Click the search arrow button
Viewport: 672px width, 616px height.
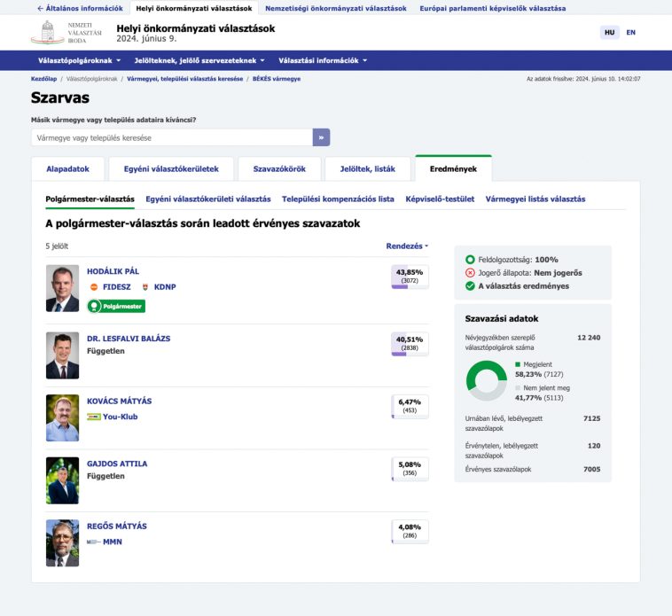(x=321, y=137)
